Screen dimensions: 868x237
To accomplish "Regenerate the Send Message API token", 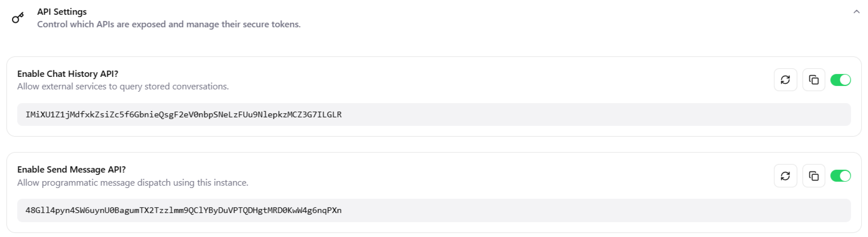I will coord(785,175).
